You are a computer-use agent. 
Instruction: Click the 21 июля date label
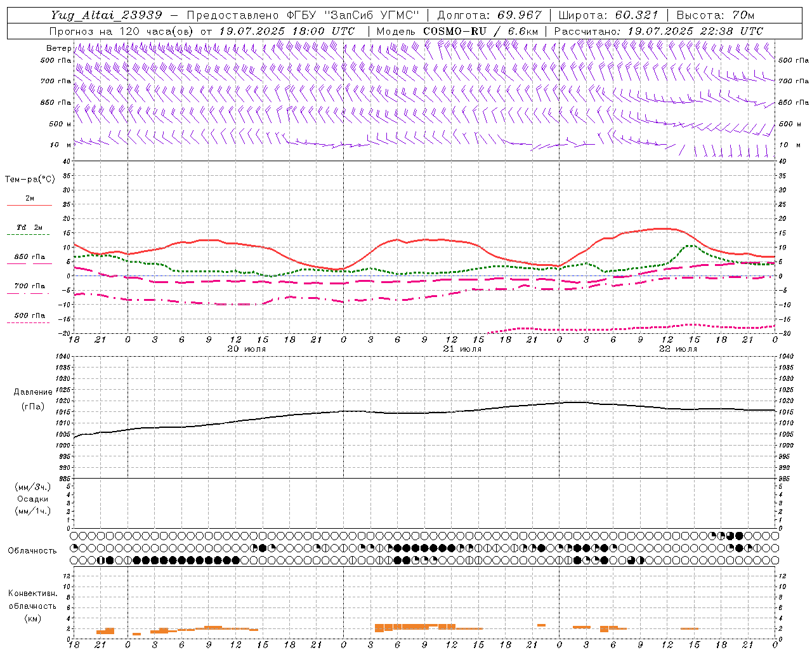[x=462, y=349]
